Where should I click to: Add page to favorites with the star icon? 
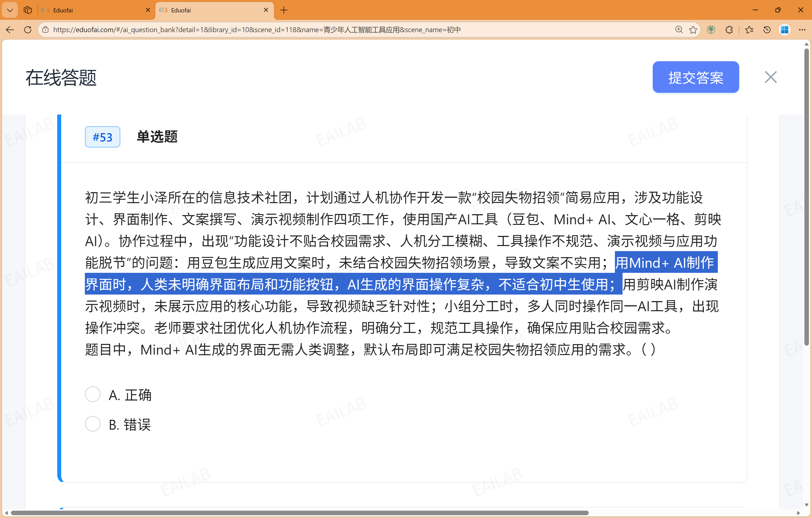coord(694,30)
